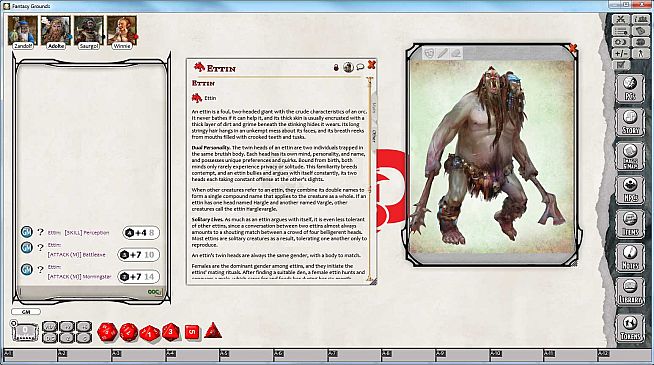Click the red d10 die
Screen dimensions: 654x365
tap(150, 333)
